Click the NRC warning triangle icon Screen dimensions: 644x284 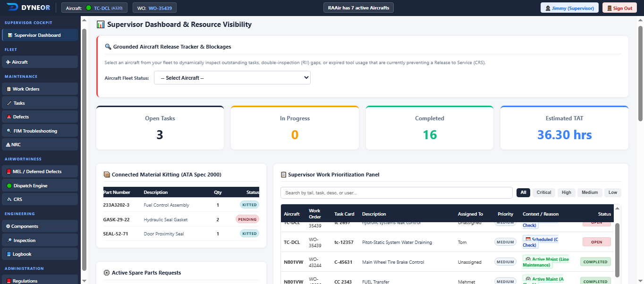[x=8, y=145]
